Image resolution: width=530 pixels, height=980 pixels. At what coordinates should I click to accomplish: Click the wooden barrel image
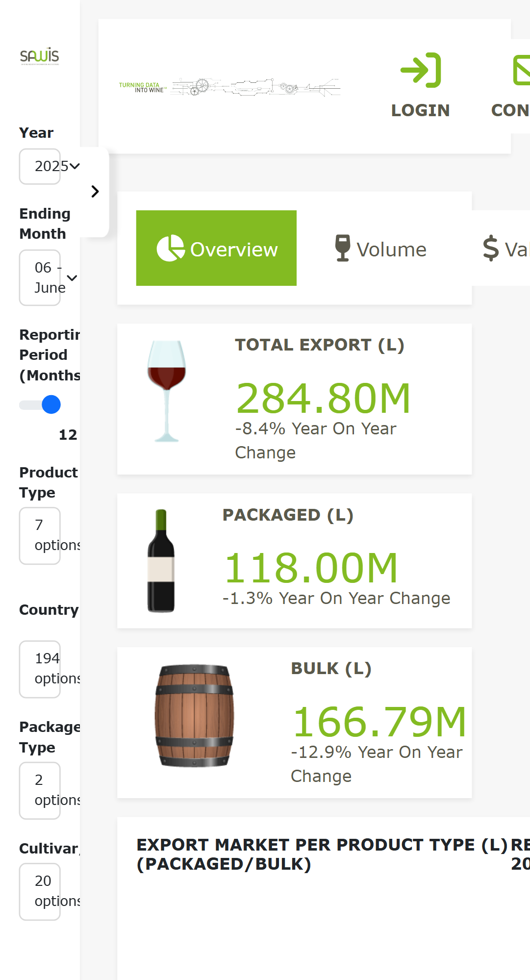click(x=194, y=716)
